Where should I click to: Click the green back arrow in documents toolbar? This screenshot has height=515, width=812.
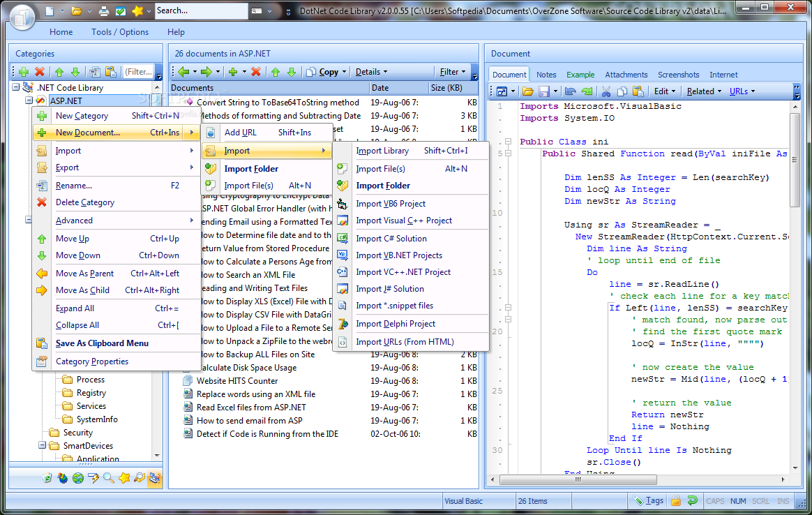183,72
